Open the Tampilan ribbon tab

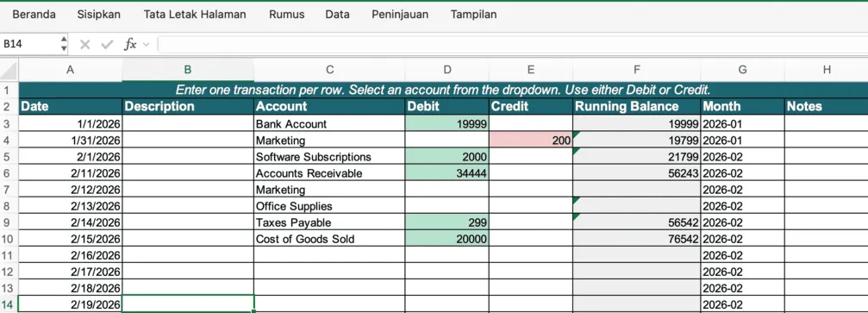pyautogui.click(x=473, y=15)
